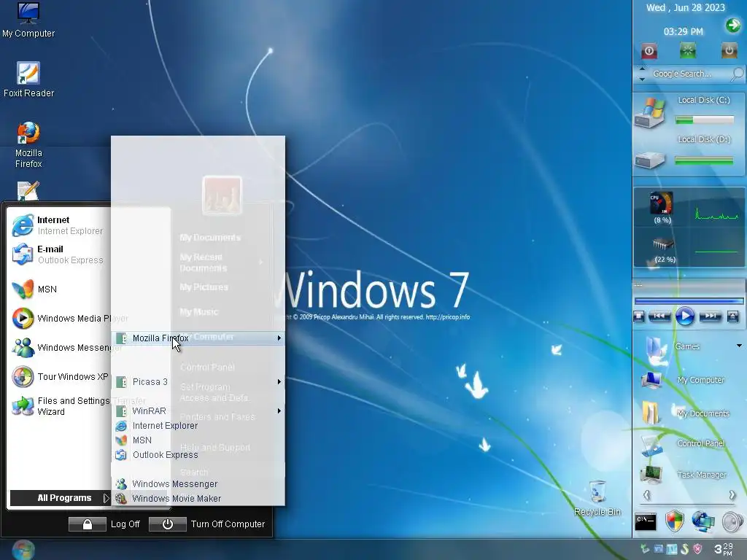Expand the Mozilla Firefox submenu
The height and width of the screenshot is (560, 747).
click(x=198, y=338)
